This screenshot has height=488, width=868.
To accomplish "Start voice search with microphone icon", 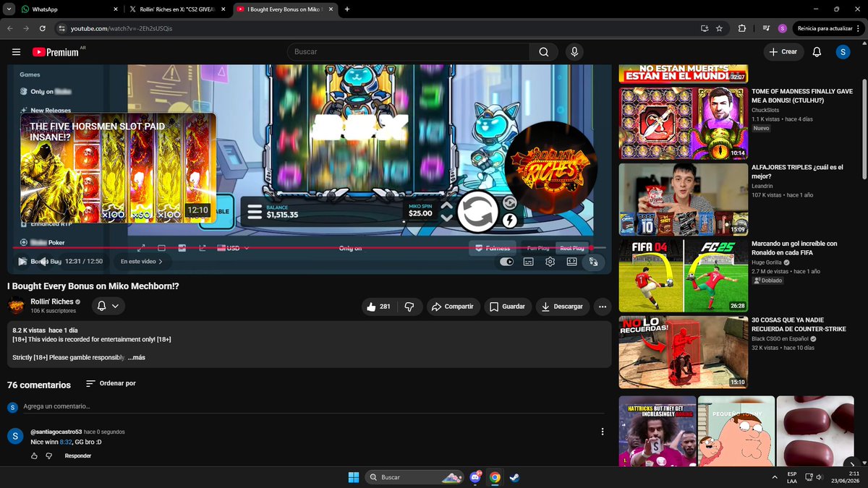I will pyautogui.click(x=574, y=52).
